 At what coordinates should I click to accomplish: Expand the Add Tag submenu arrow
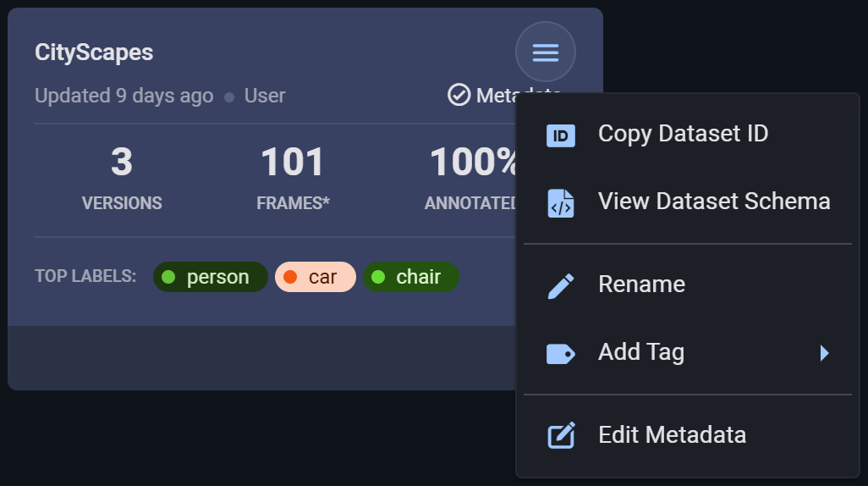[824, 353]
